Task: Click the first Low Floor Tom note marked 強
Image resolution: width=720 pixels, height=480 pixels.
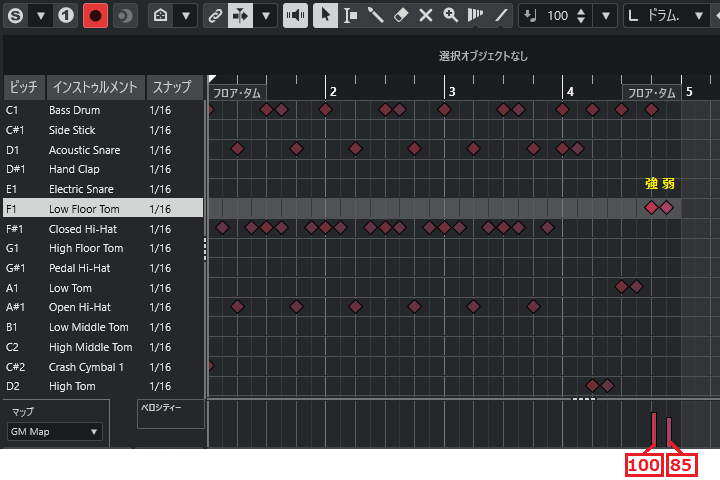Action: [651, 208]
